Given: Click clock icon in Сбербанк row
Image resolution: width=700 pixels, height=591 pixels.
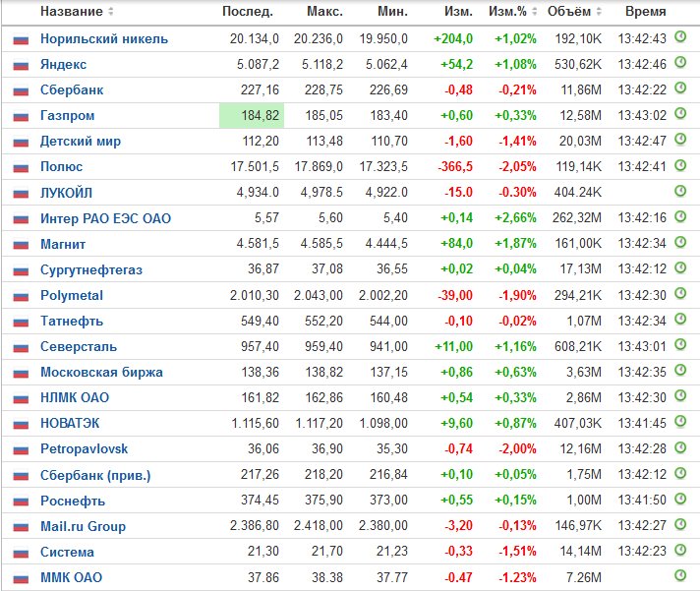Looking at the screenshot, I should tap(680, 88).
